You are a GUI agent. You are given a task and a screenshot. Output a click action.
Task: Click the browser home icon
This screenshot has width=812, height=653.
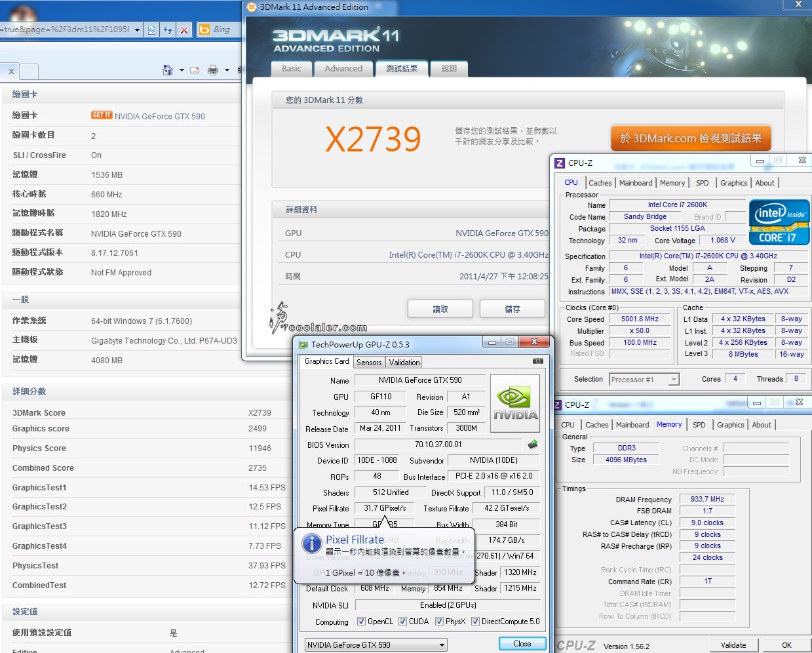(168, 70)
